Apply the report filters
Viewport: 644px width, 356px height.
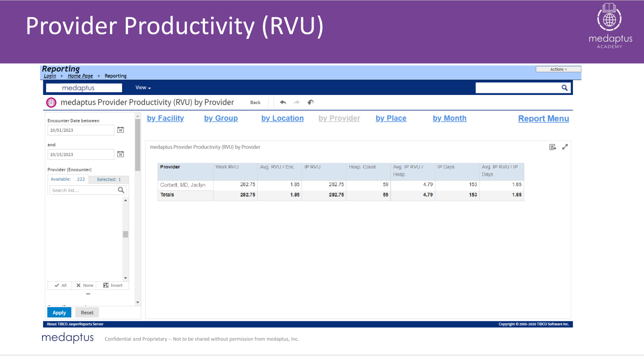(59, 313)
